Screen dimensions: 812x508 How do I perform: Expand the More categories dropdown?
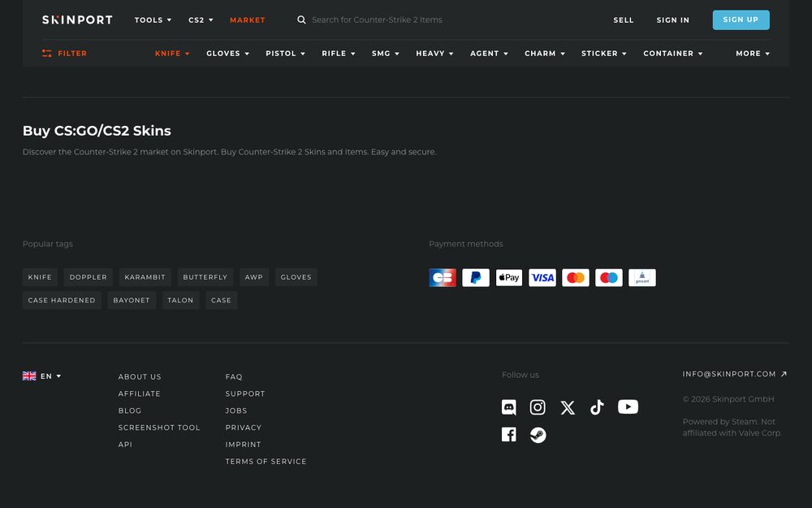753,54
